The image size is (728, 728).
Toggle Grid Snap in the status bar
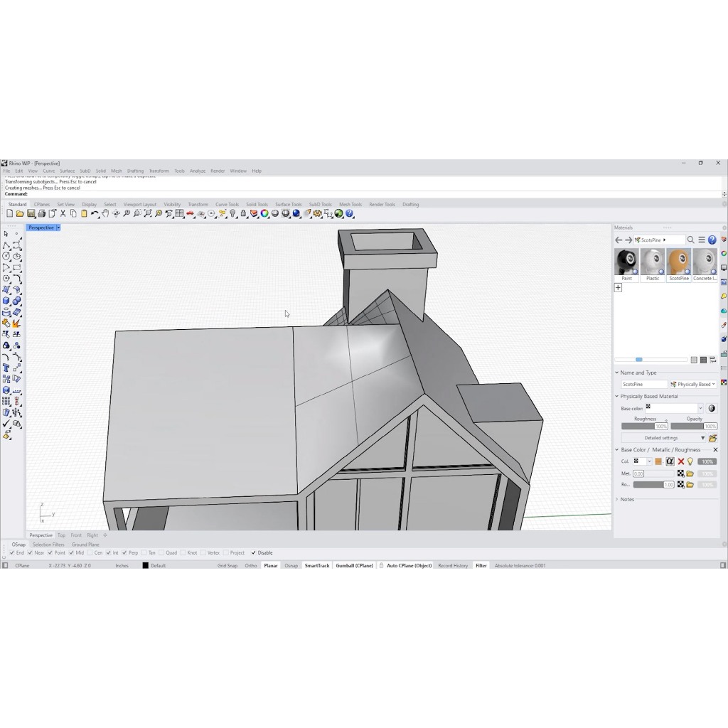coord(227,565)
